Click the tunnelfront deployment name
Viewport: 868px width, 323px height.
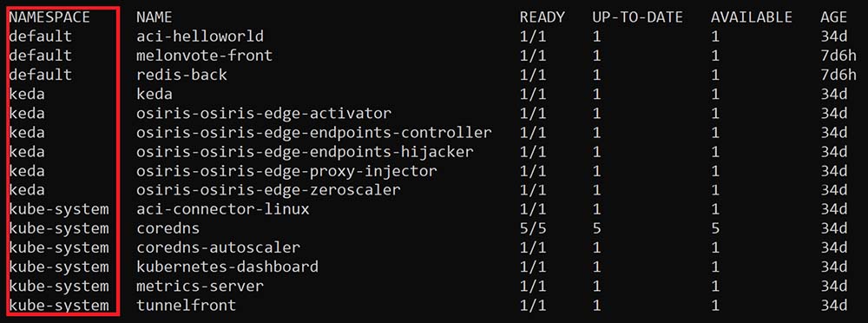pyautogui.click(x=186, y=306)
